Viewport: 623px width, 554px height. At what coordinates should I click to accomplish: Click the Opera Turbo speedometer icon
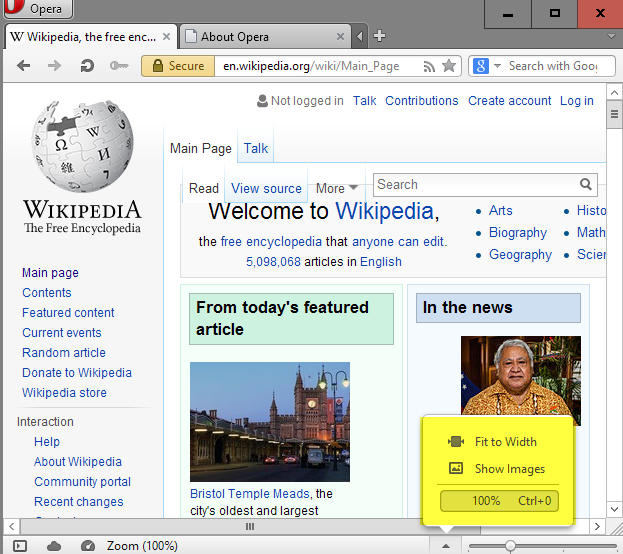pyautogui.click(x=88, y=545)
